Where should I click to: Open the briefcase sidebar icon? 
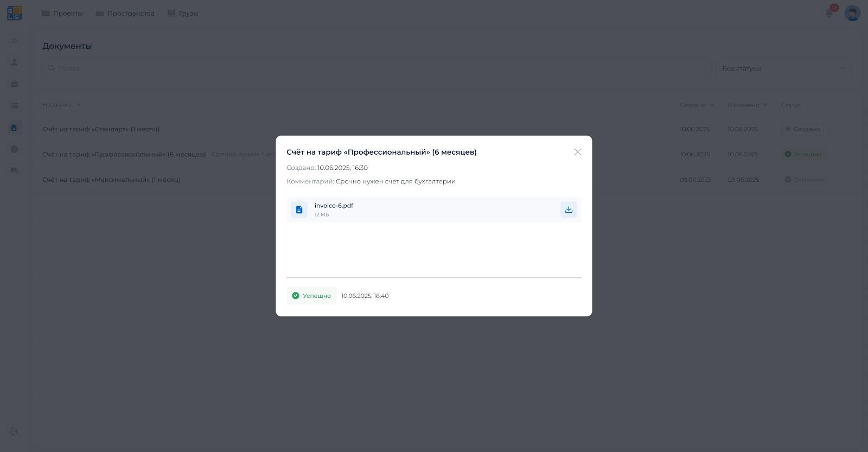pyautogui.click(x=15, y=84)
